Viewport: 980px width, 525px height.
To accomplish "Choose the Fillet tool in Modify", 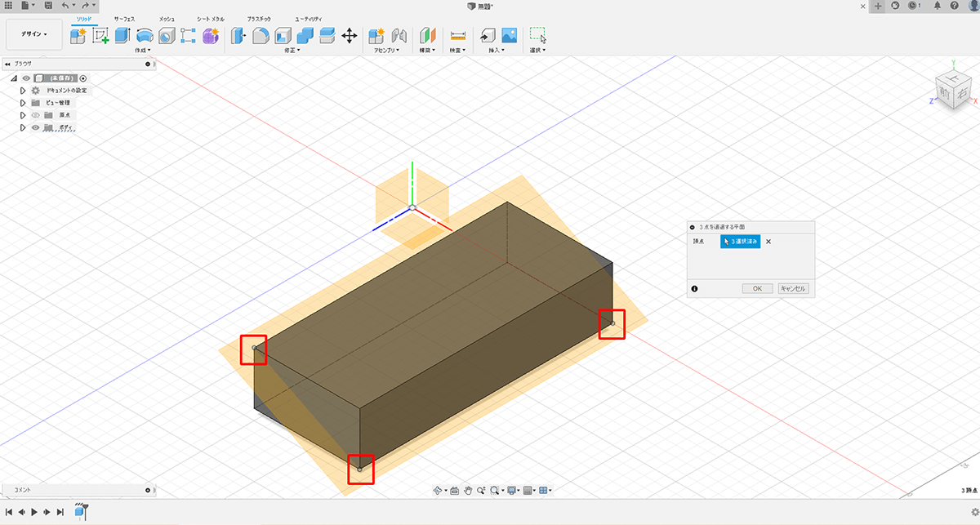I will click(261, 35).
